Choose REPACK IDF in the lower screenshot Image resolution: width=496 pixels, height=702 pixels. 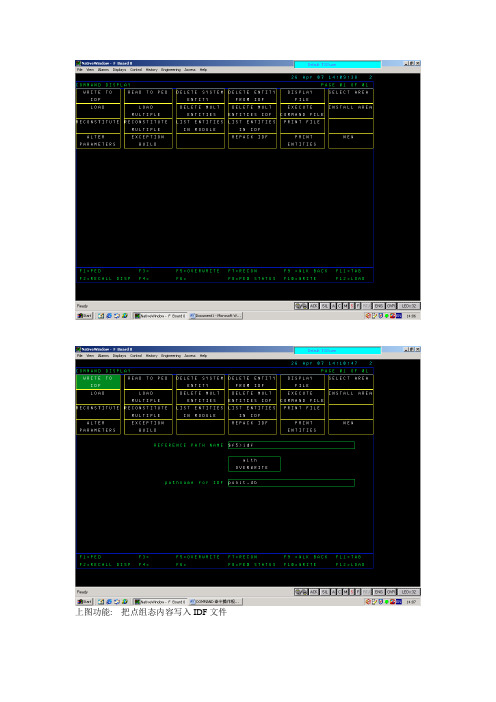[x=252, y=427]
